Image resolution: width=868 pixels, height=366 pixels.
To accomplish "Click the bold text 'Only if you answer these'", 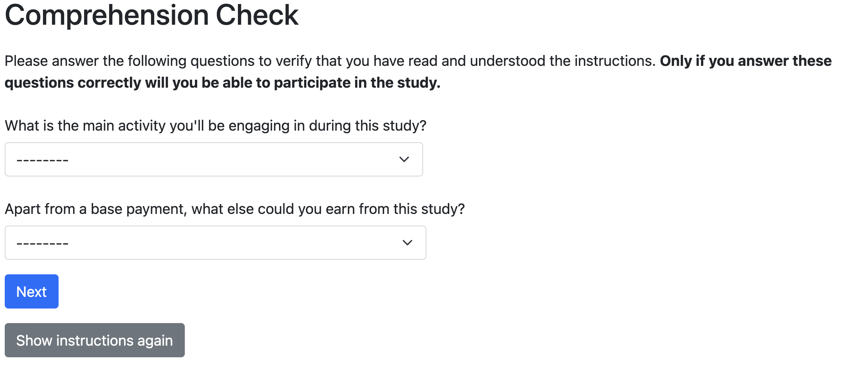I will coord(746,61).
